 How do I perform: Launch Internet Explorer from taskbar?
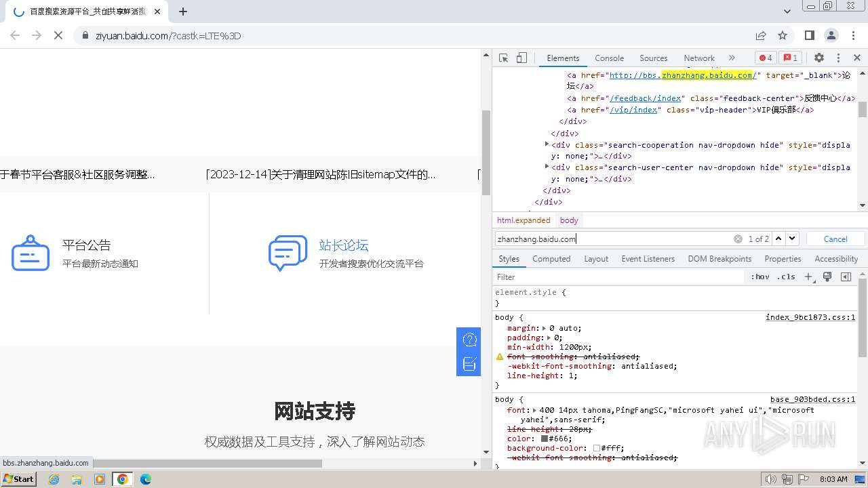point(54,479)
